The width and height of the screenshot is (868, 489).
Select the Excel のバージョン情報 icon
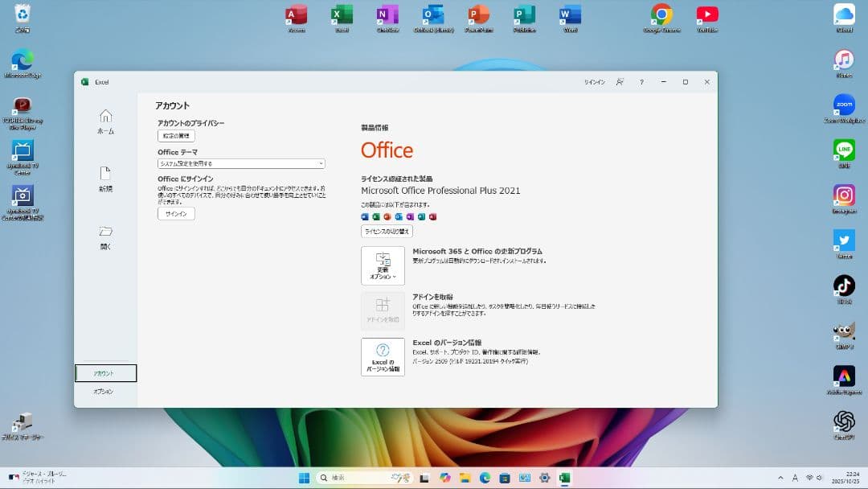[x=383, y=357]
